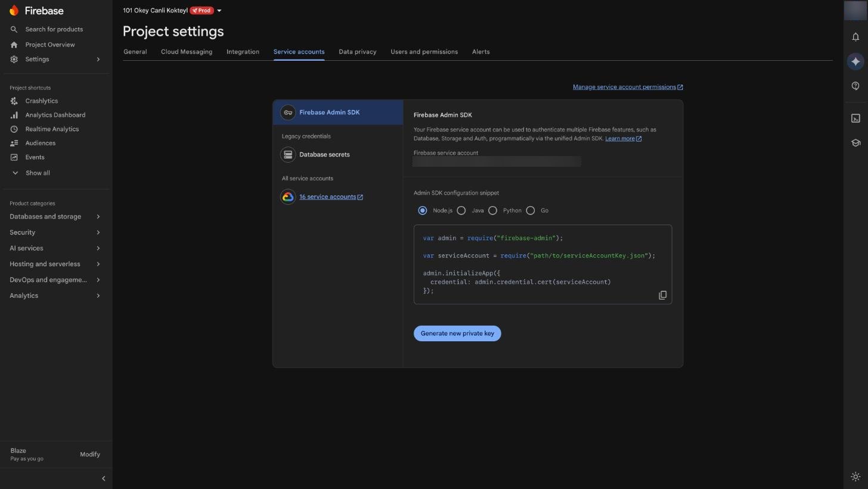The width and height of the screenshot is (868, 489).
Task: Click Search for products field
Action: tap(54, 29)
